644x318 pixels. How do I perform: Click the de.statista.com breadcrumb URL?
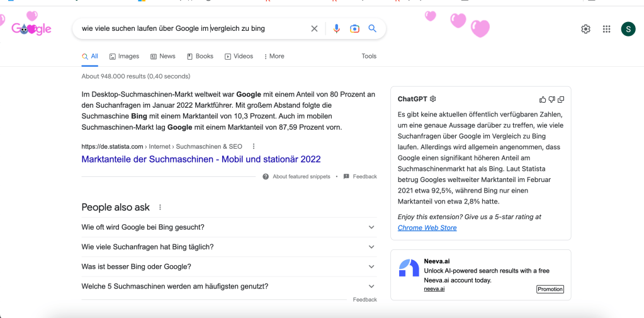(112, 146)
